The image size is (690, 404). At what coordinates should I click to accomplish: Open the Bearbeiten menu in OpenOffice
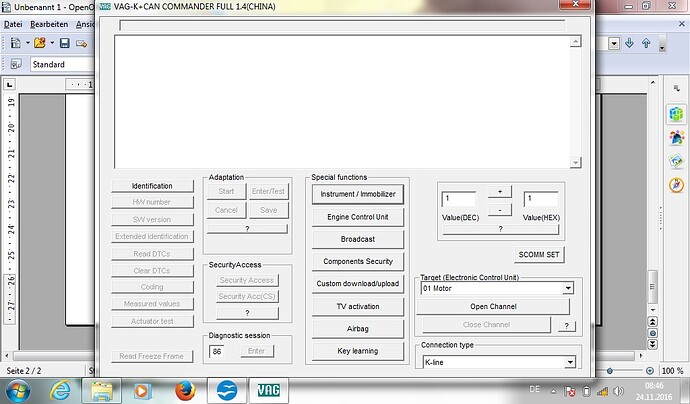[x=49, y=24]
